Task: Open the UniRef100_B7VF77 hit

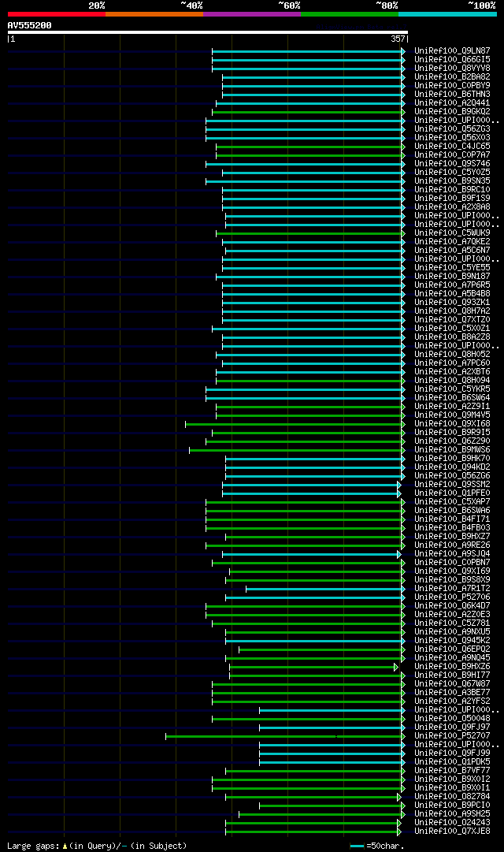Action: [x=452, y=771]
